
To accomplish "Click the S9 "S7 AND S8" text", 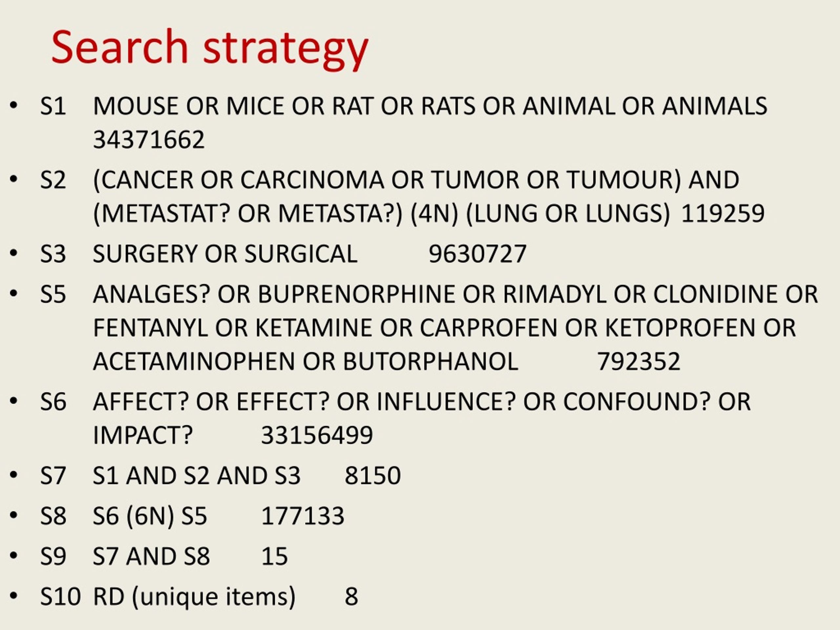I will [151, 556].
